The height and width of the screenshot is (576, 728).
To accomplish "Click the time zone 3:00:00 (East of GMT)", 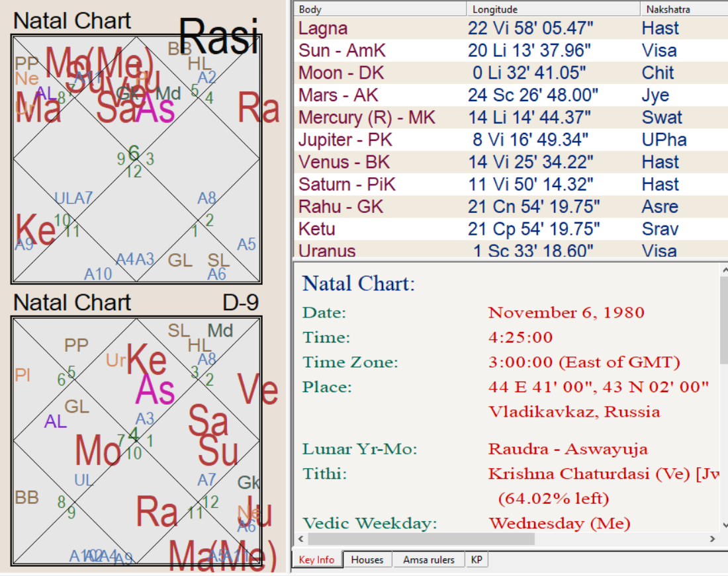I will coord(584,362).
